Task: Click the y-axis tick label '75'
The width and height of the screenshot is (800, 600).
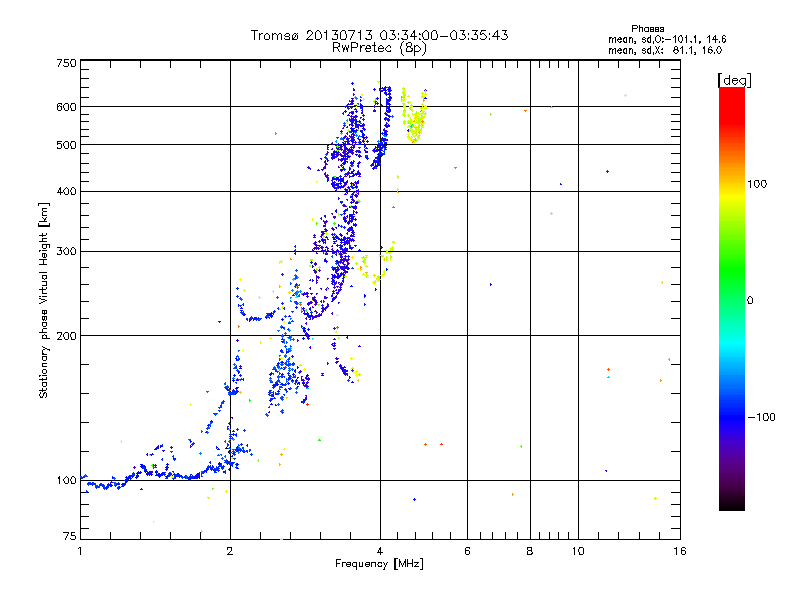Action: pyautogui.click(x=70, y=536)
